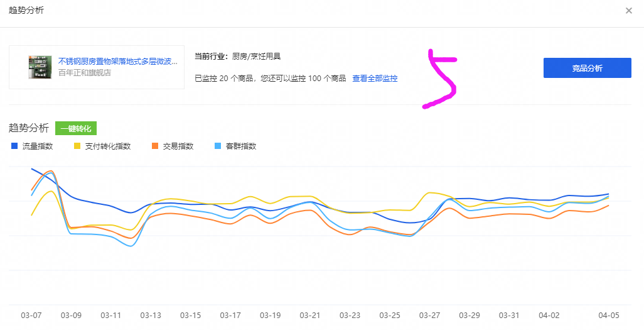Click the 已监控 20 个商品 text
This screenshot has height=330, width=644.
tap(224, 78)
